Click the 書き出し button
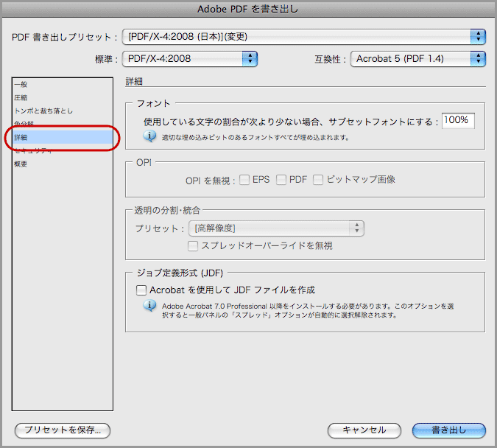 tap(449, 430)
